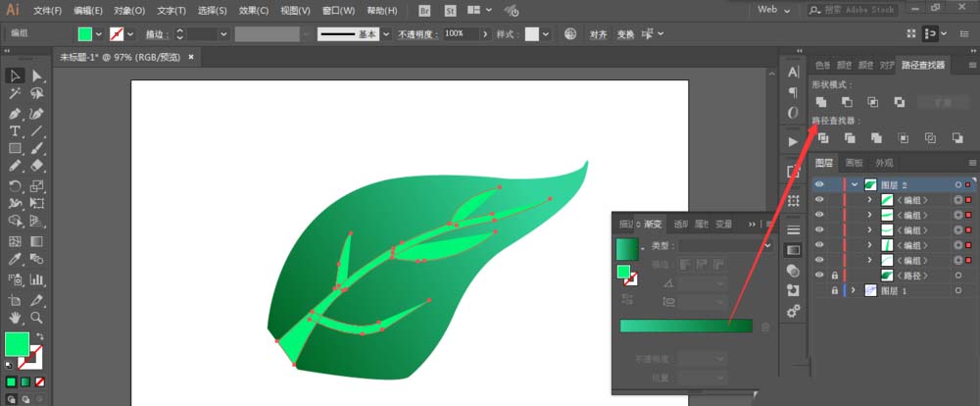Activate the Zoom tool
980x406 pixels.
(36, 318)
